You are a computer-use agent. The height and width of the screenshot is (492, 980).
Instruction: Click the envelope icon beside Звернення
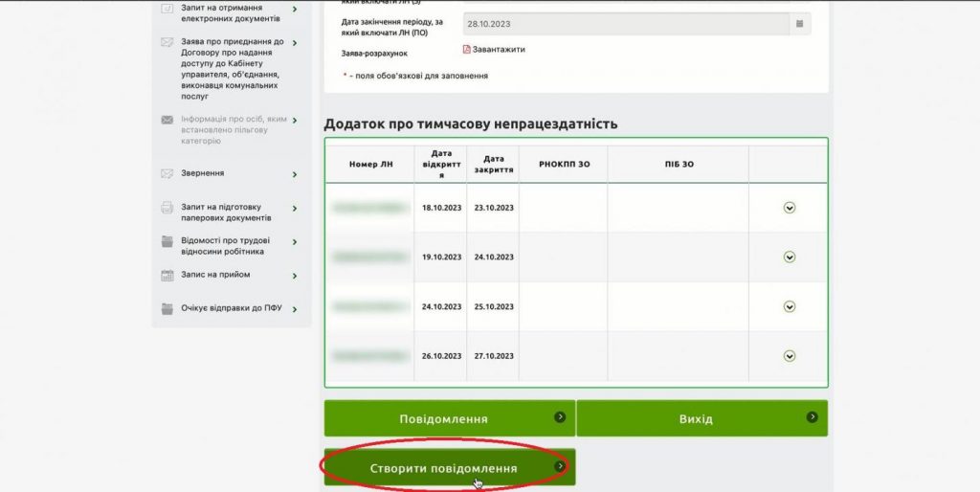[x=167, y=173]
